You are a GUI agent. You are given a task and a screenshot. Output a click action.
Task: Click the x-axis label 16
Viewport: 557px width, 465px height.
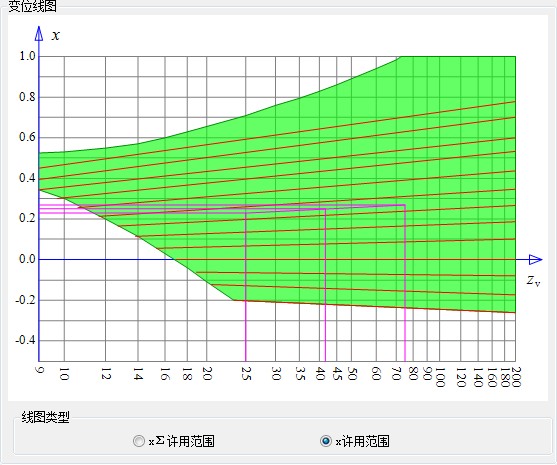(165, 373)
